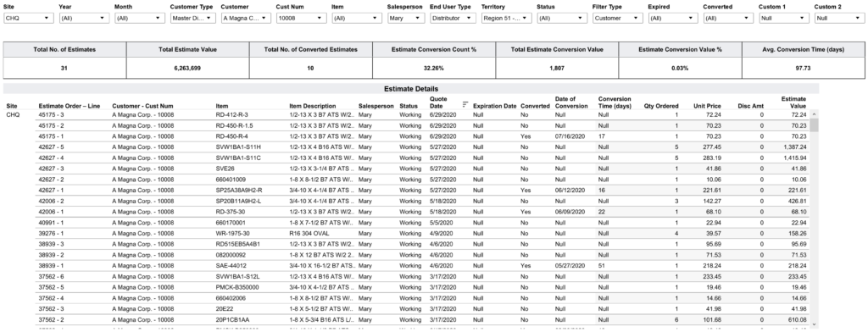Click the sort icon beside Quote Date
This screenshot has width=868, height=332.
point(465,103)
